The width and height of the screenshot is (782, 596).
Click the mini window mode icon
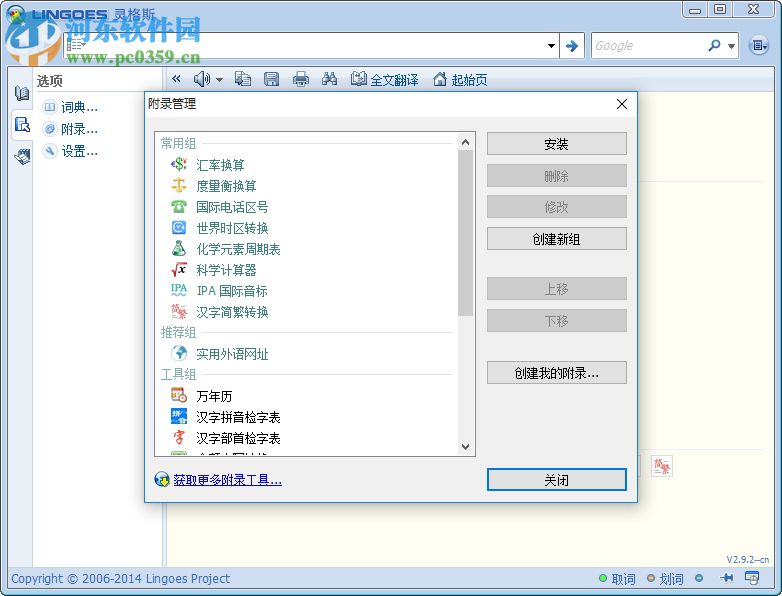point(752,578)
